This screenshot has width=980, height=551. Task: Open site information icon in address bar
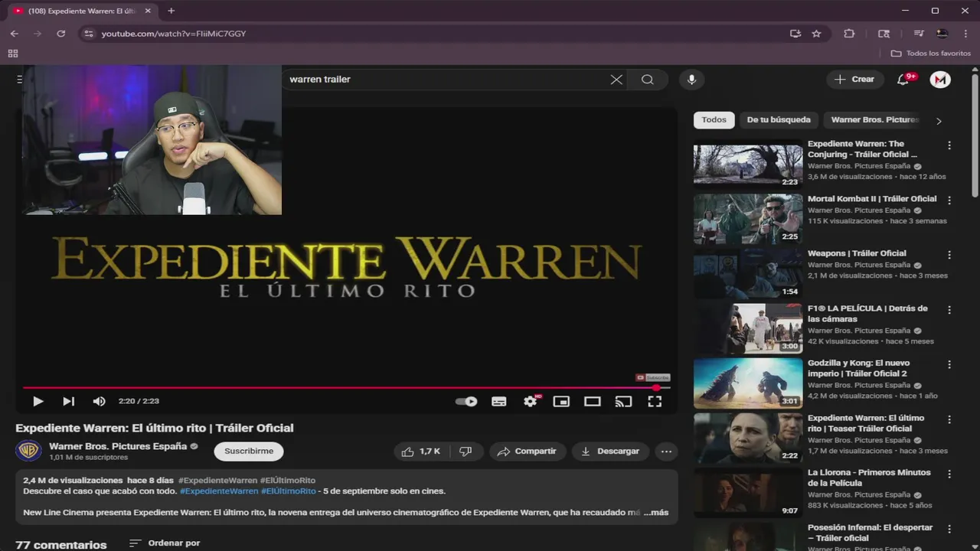89,34
